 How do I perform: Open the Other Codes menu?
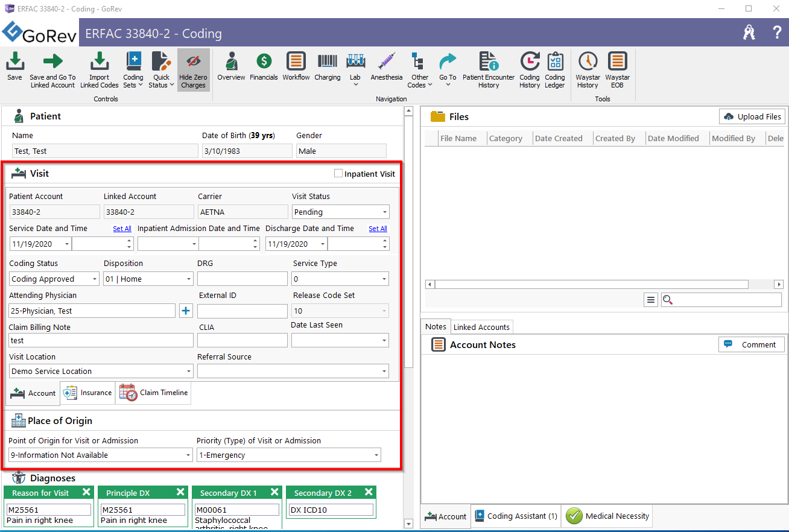click(x=420, y=70)
